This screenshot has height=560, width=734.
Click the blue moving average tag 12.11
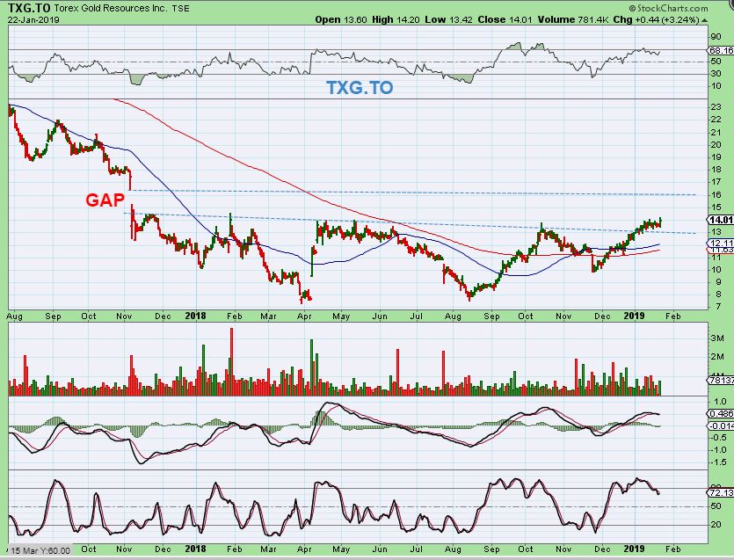(x=721, y=243)
